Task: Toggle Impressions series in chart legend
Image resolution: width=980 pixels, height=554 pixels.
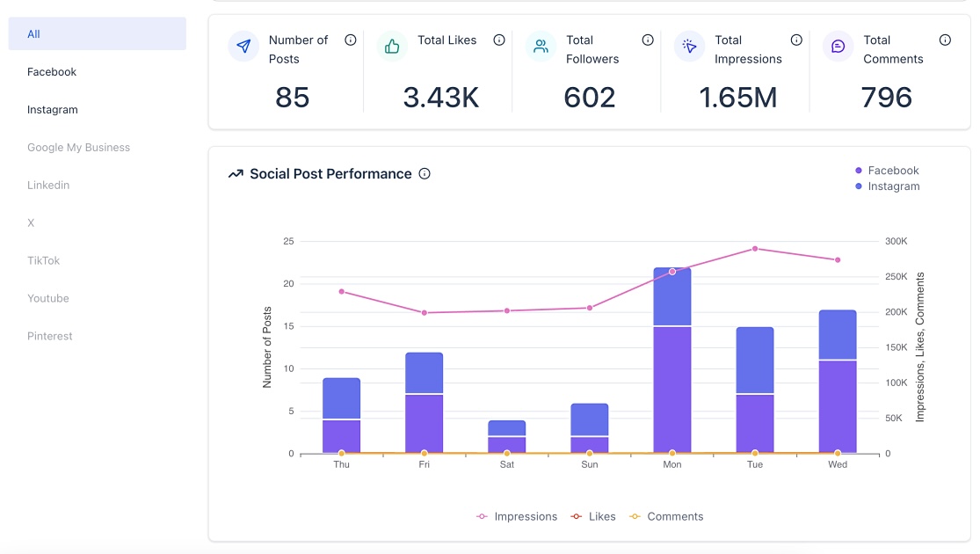Action: [x=517, y=517]
